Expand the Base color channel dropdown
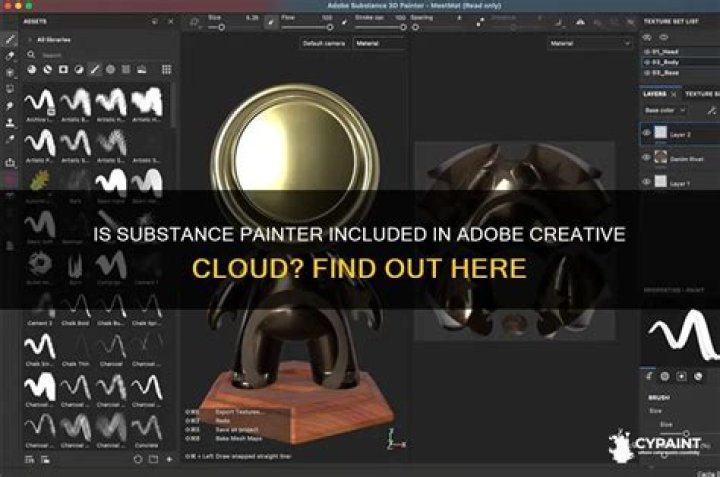Screen dimensions: 720x477 tap(667, 110)
